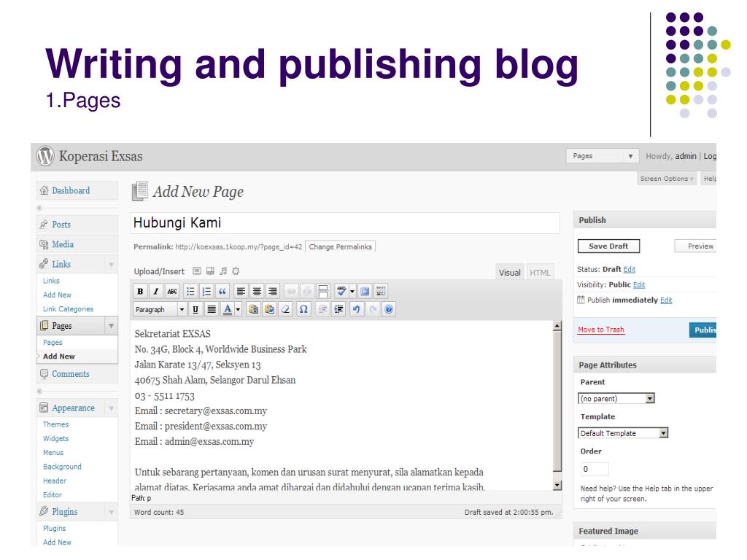
Task: Paste from Word
Action: point(270,309)
